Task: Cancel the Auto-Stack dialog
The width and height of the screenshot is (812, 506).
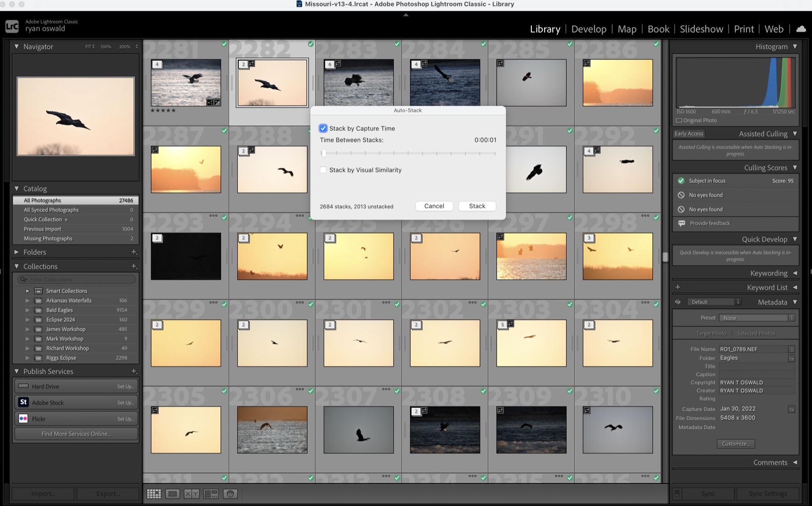Action: pyautogui.click(x=434, y=206)
